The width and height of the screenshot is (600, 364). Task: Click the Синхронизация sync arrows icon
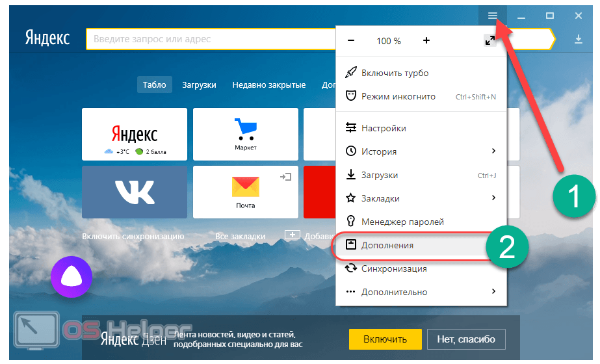click(x=351, y=268)
